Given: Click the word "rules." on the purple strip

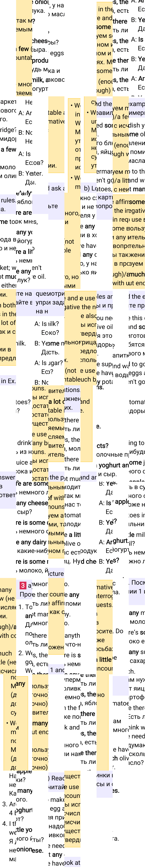Looking at the screenshot, I should click(x=8, y=200).
